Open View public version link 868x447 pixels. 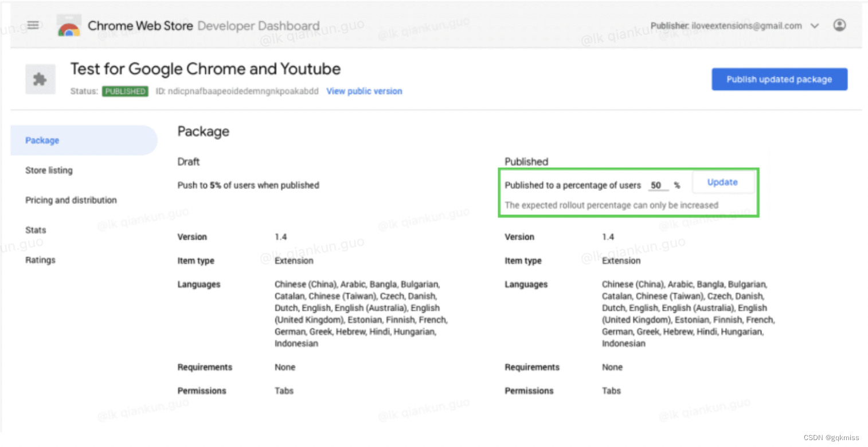364,91
